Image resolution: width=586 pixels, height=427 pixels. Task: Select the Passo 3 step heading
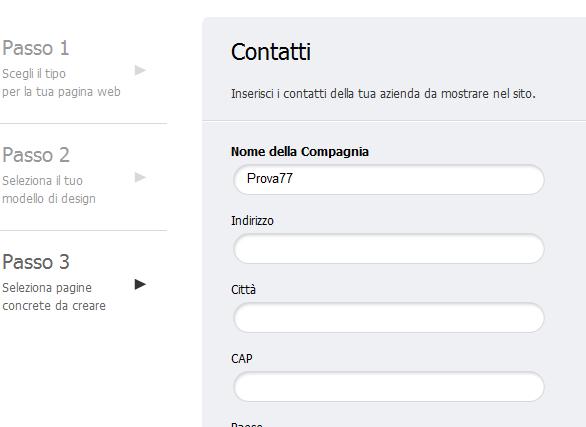tap(36, 262)
